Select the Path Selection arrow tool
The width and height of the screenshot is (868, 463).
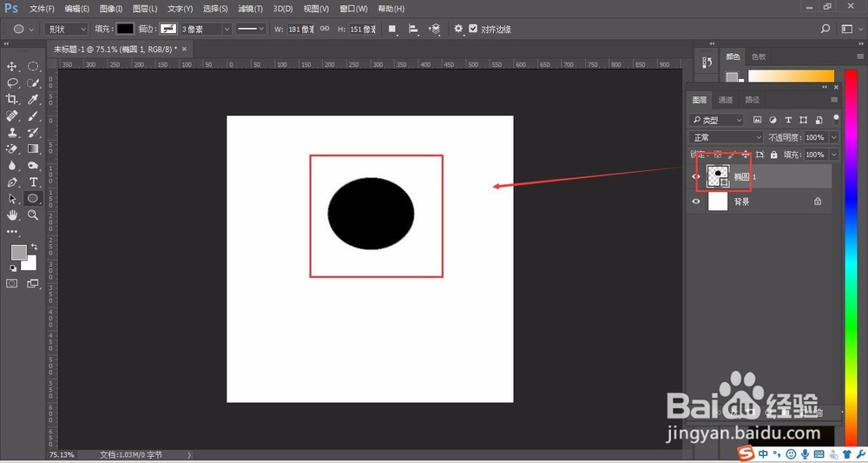click(11, 198)
